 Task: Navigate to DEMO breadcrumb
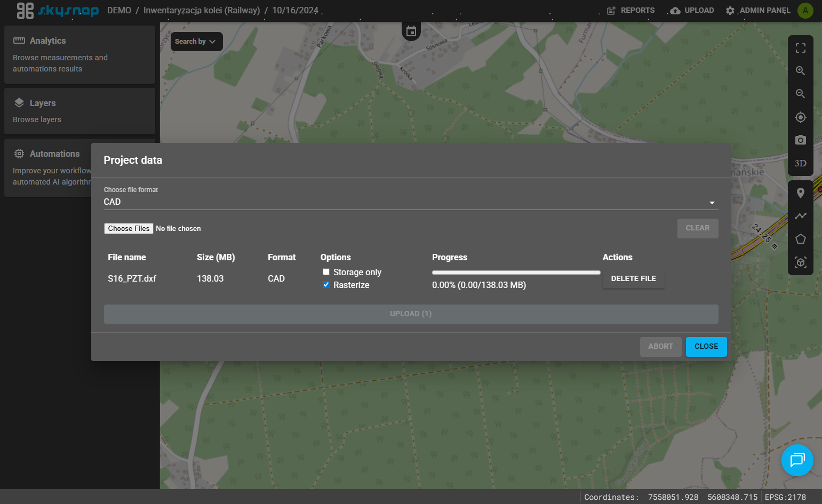pyautogui.click(x=119, y=11)
